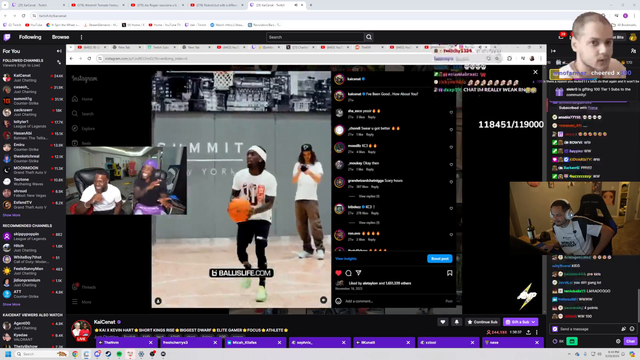Click the share paper-plane icon on the post
Screen dimensions: 640x360
click(358, 273)
